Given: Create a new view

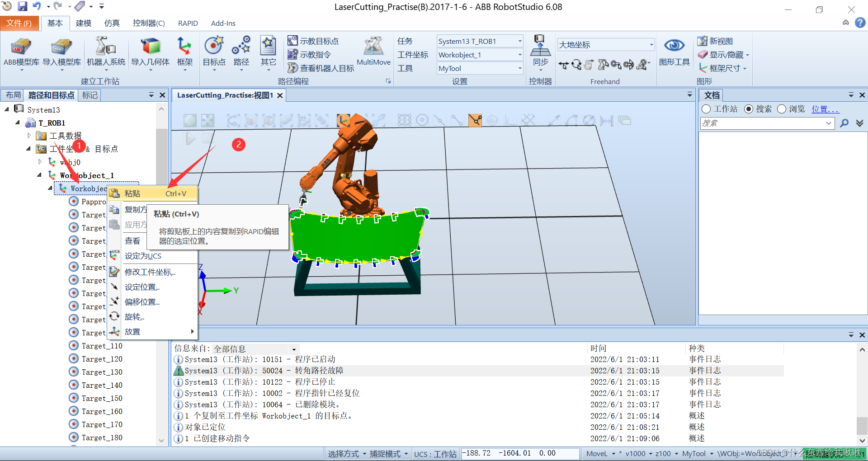Looking at the screenshot, I should [715, 41].
